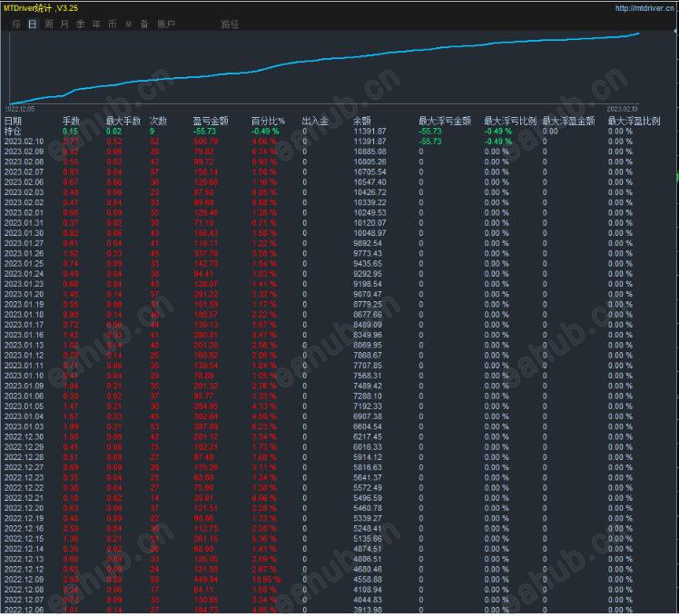Select the 持仓 row label
This screenshot has width=679, height=616.
point(12,132)
